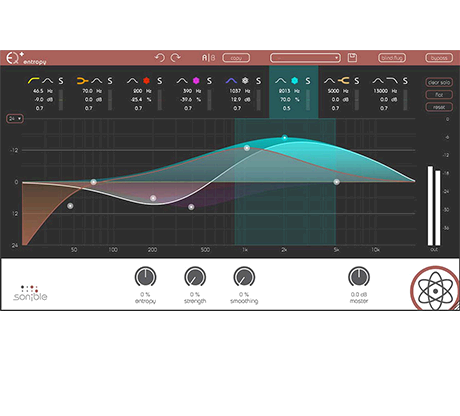Click the magenta hexagon on the 390 Hz band
The width and height of the screenshot is (460, 416).
tap(196, 80)
